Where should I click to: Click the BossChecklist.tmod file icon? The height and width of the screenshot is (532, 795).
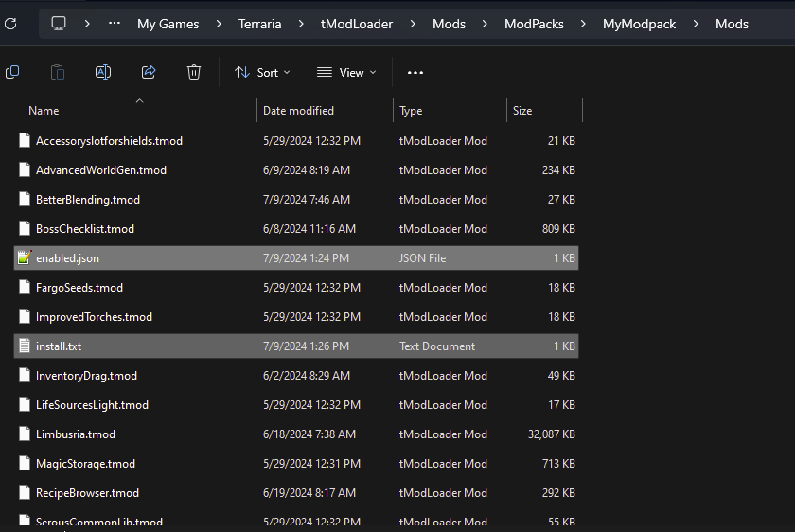pos(25,229)
